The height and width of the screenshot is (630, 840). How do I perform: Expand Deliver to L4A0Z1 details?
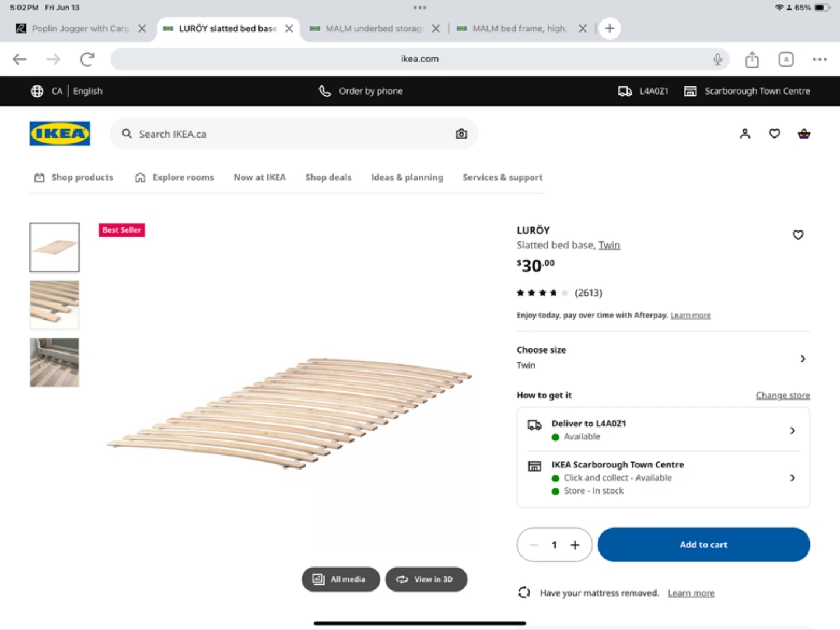click(663, 430)
